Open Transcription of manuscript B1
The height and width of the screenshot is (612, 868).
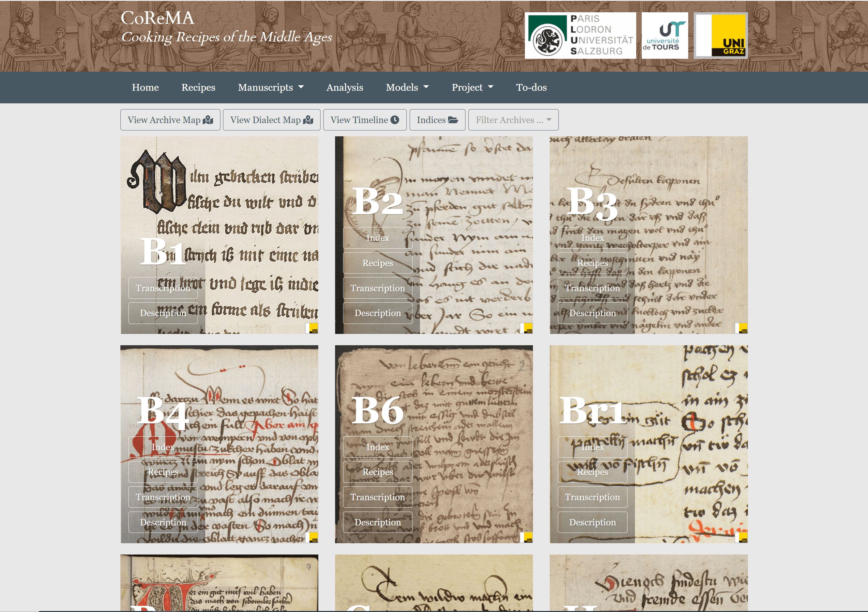click(x=163, y=288)
